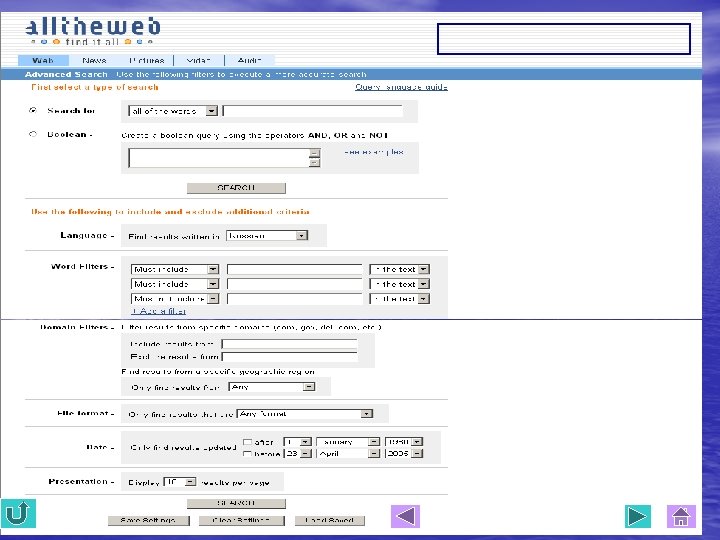720x540 pixels.
Task: Select the Boolean radio button
Action: pos(33,134)
